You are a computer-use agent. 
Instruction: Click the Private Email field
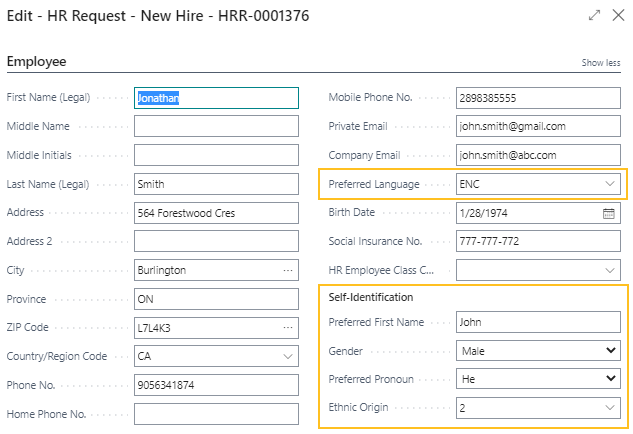(x=537, y=127)
